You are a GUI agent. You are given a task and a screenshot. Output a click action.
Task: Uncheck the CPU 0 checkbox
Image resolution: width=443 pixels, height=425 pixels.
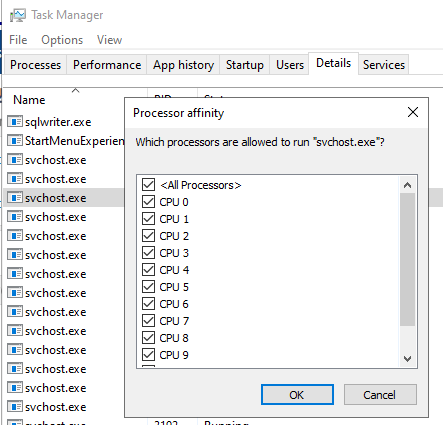point(148,201)
